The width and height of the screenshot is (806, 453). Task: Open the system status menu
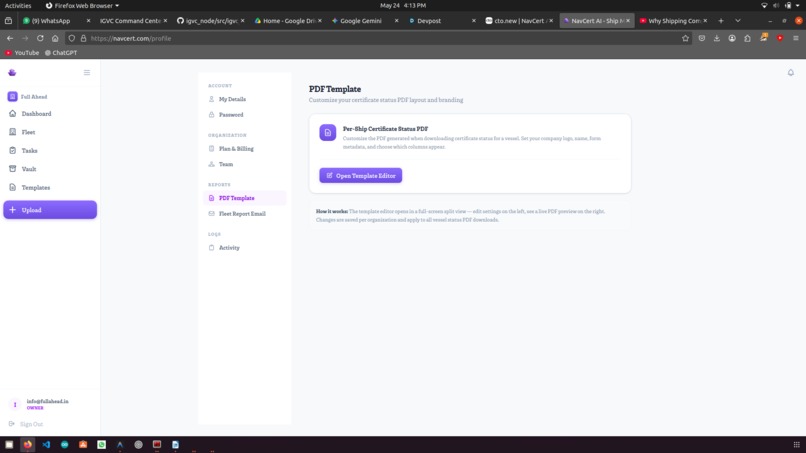point(780,5)
